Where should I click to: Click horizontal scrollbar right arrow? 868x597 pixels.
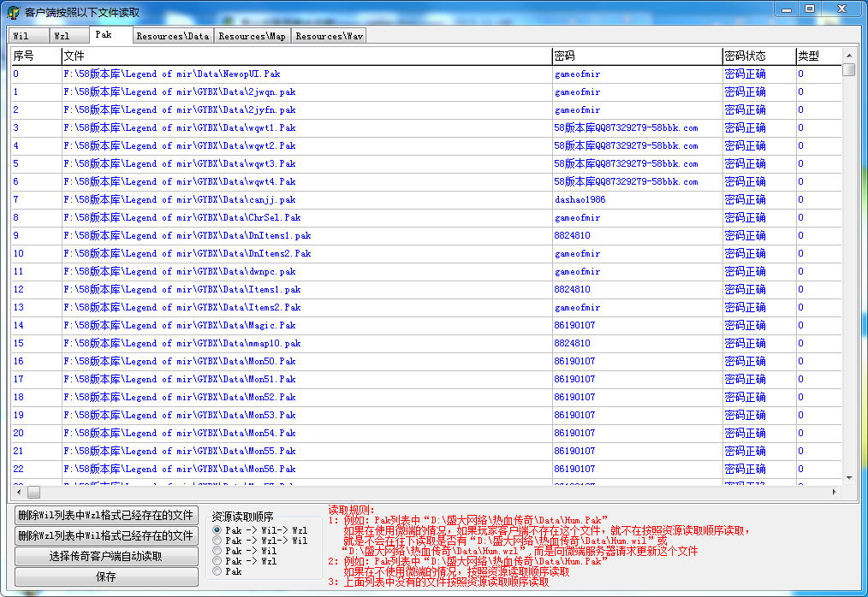pos(835,493)
